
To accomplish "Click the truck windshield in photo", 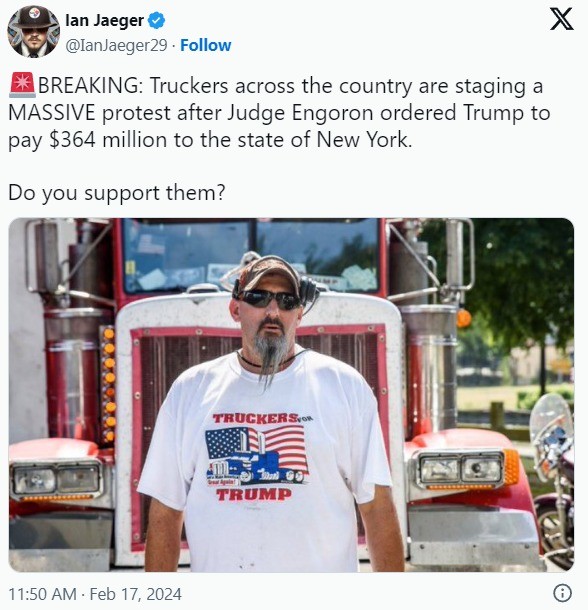I will point(251,255).
